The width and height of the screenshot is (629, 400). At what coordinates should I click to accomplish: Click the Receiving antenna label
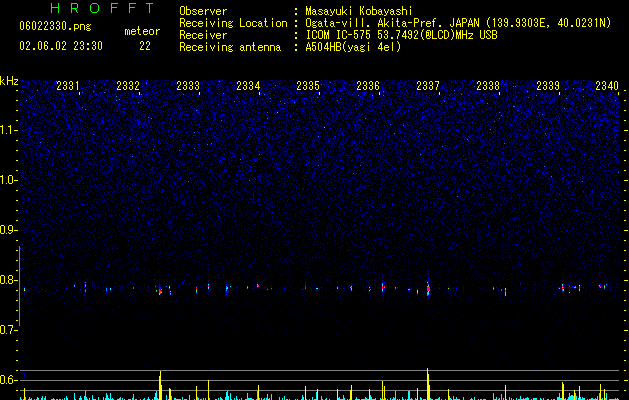tap(230, 47)
